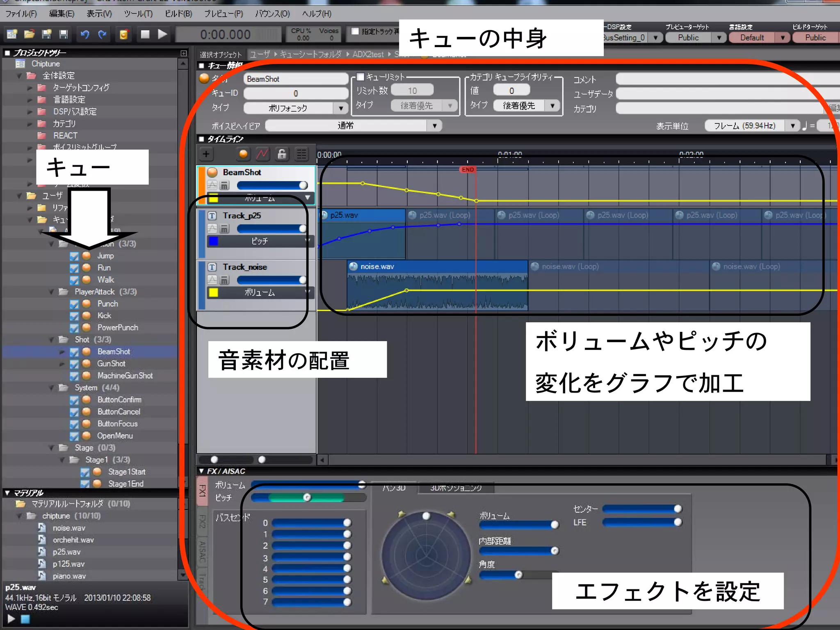Viewport: 840px width, 630px height.
Task: Play p25.wav preview in material info
Action: point(11,619)
